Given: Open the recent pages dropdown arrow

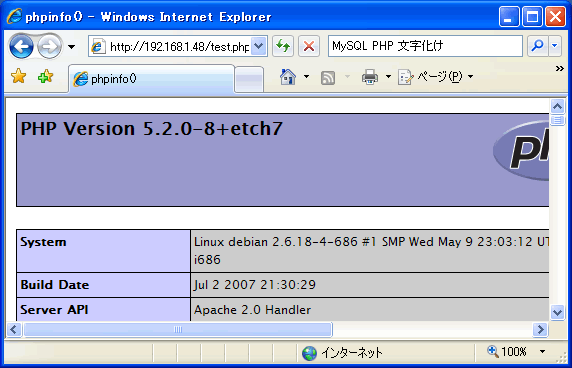Looking at the screenshot, I should [72, 47].
